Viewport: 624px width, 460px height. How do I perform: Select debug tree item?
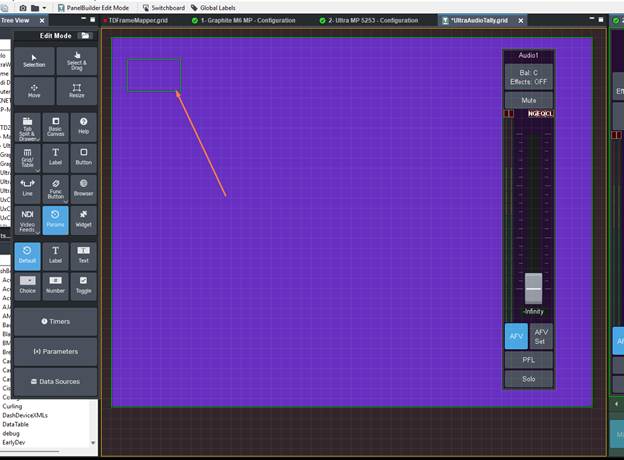pos(11,434)
